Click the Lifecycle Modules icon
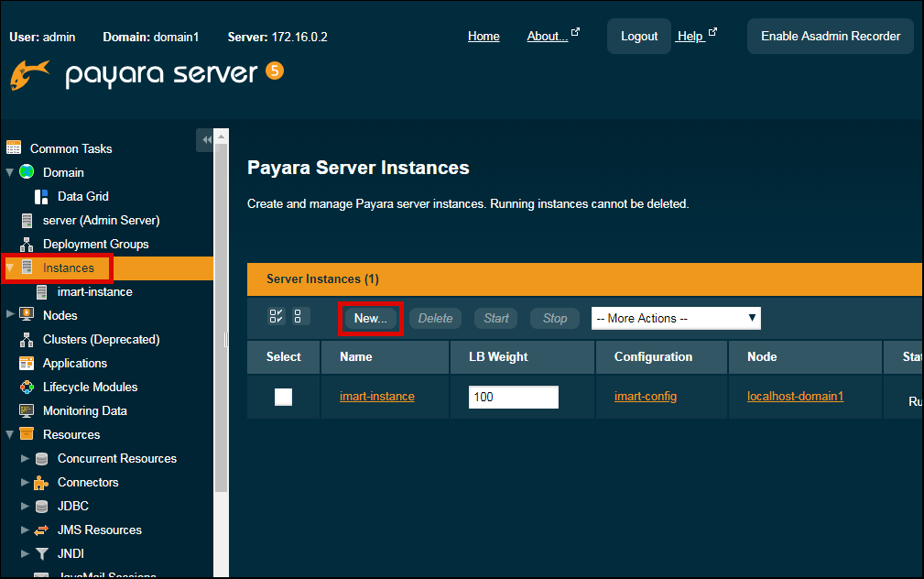Screen dimensions: 924x579 click(x=27, y=388)
